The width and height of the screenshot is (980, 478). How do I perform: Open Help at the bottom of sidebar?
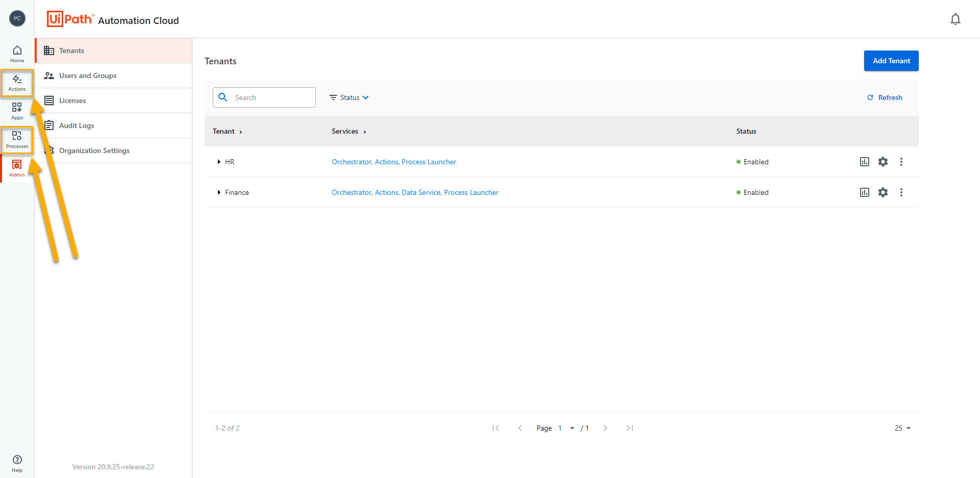click(17, 463)
